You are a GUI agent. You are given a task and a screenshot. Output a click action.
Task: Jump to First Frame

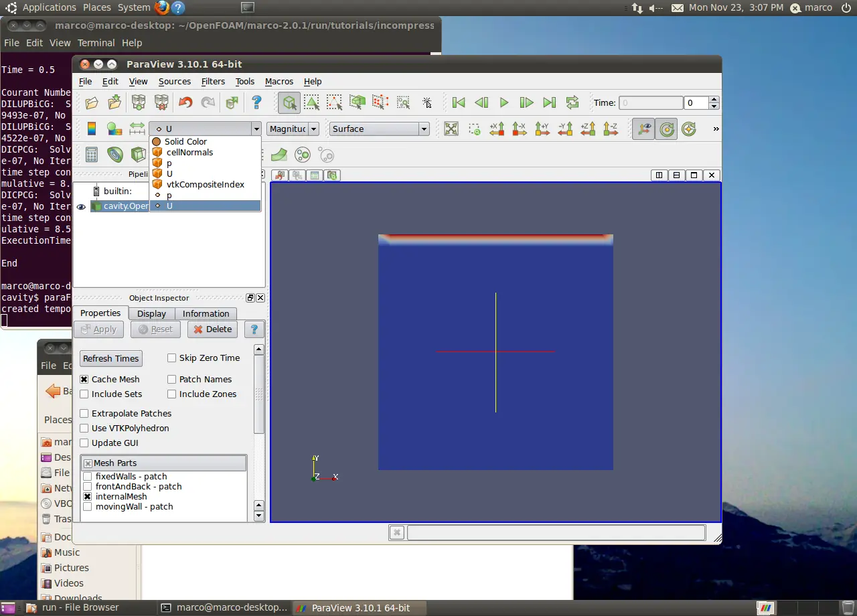coord(459,102)
